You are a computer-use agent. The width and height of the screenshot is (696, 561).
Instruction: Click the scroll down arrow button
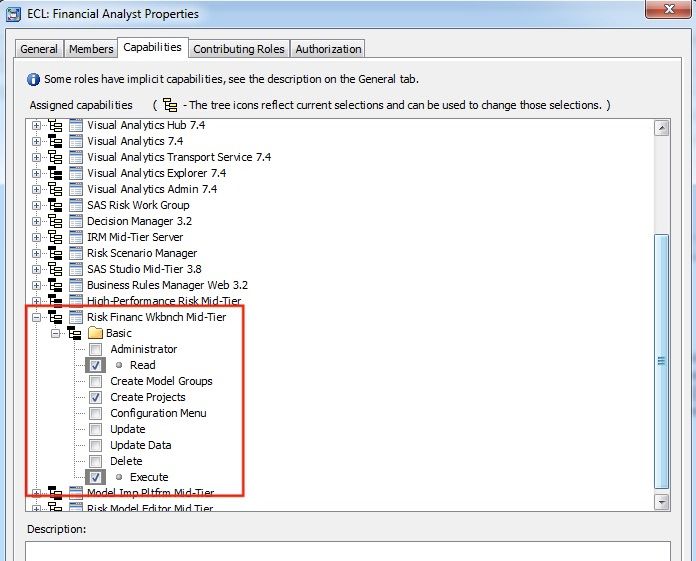(x=662, y=502)
